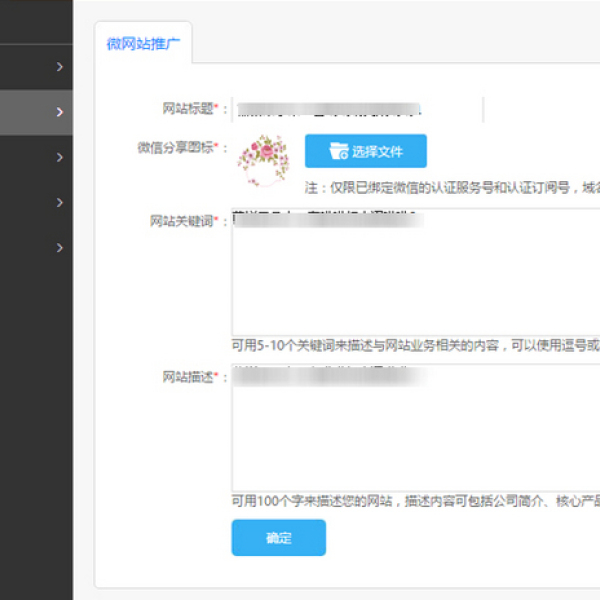Click the 确定 confirm button

pyautogui.click(x=278, y=538)
